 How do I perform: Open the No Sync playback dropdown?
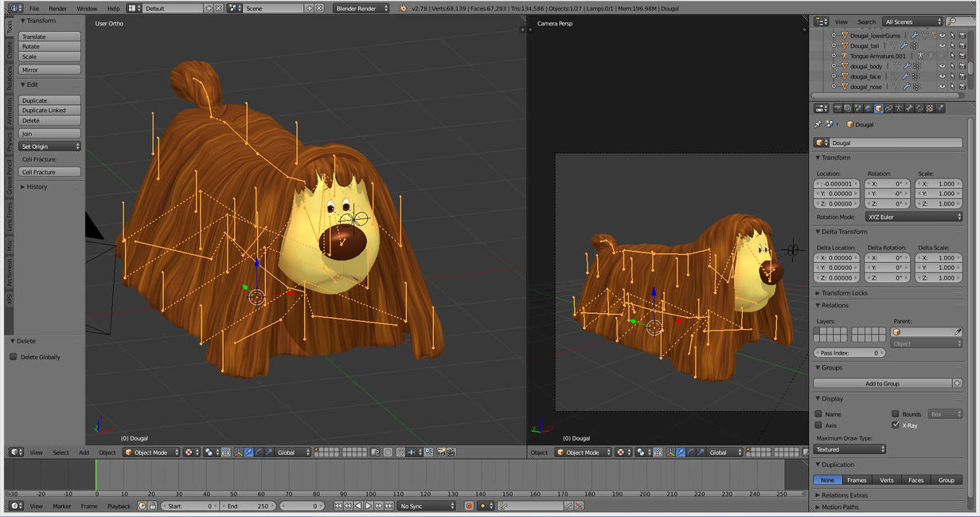click(x=427, y=506)
